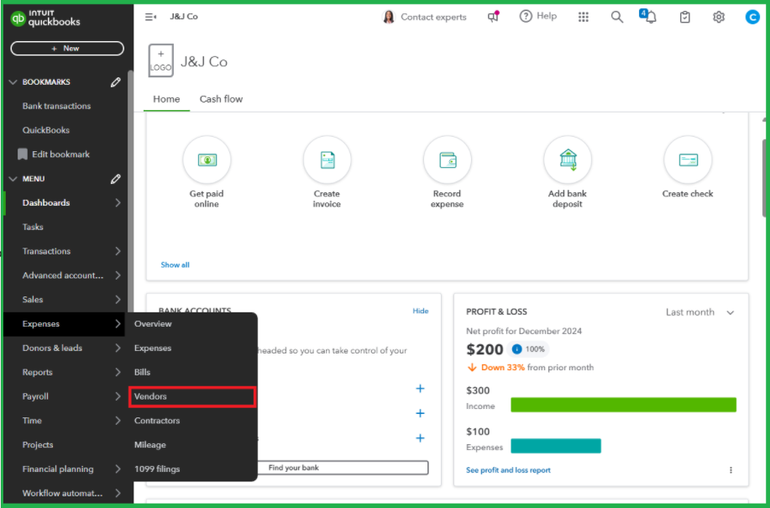The width and height of the screenshot is (770, 508).
Task: Click the first plus icon in Bank Accounts
Action: 420,389
